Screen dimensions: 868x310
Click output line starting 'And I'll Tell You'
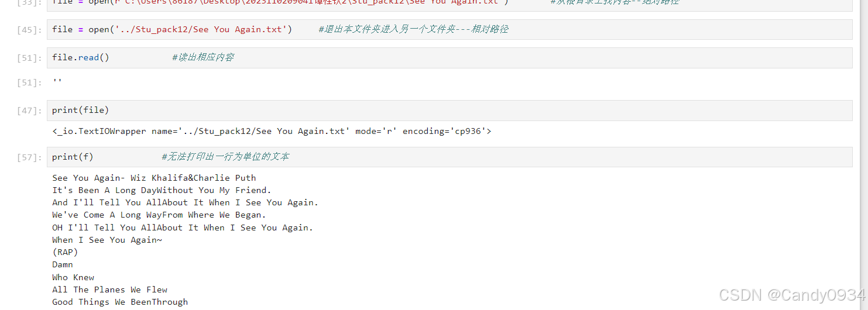tap(185, 202)
